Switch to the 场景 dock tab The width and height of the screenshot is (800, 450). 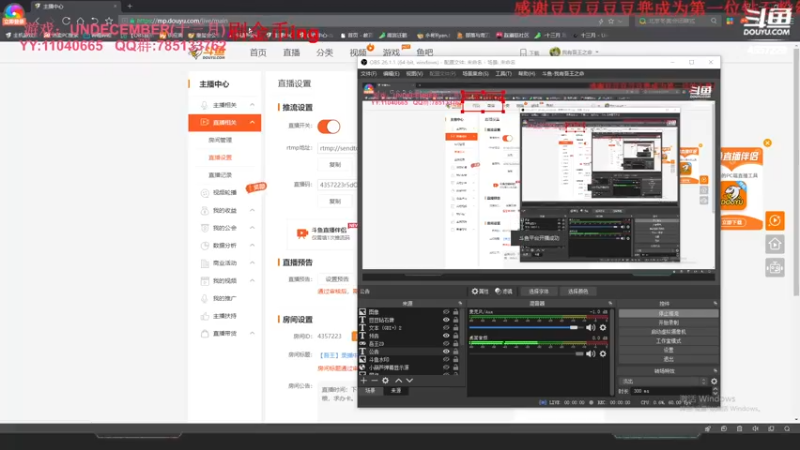coord(370,390)
